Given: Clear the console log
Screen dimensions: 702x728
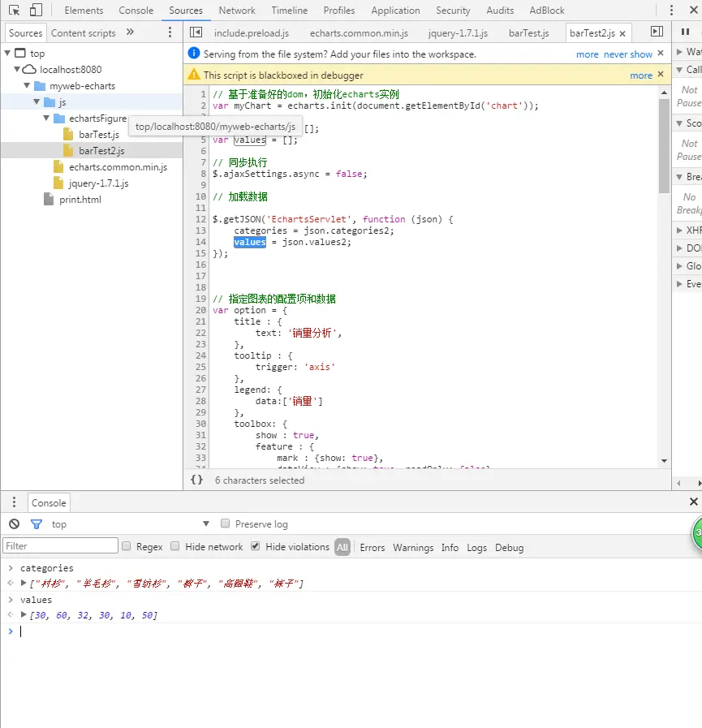Looking at the screenshot, I should 15,524.
